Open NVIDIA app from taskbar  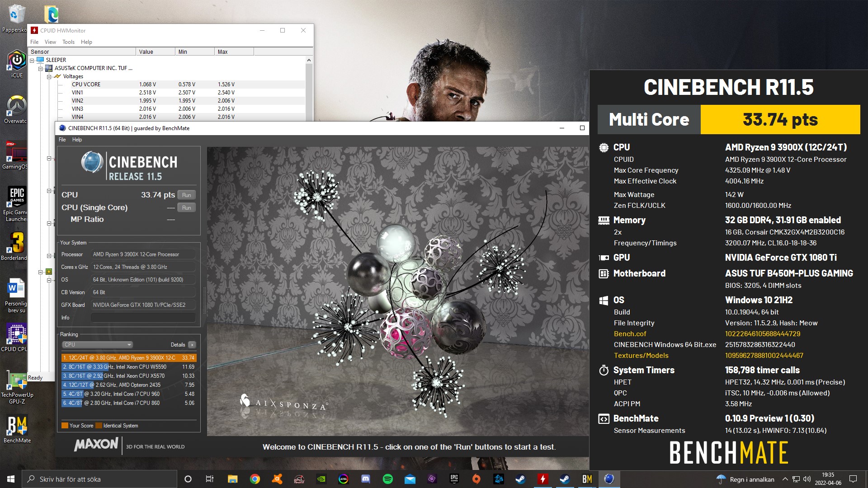pyautogui.click(x=321, y=479)
